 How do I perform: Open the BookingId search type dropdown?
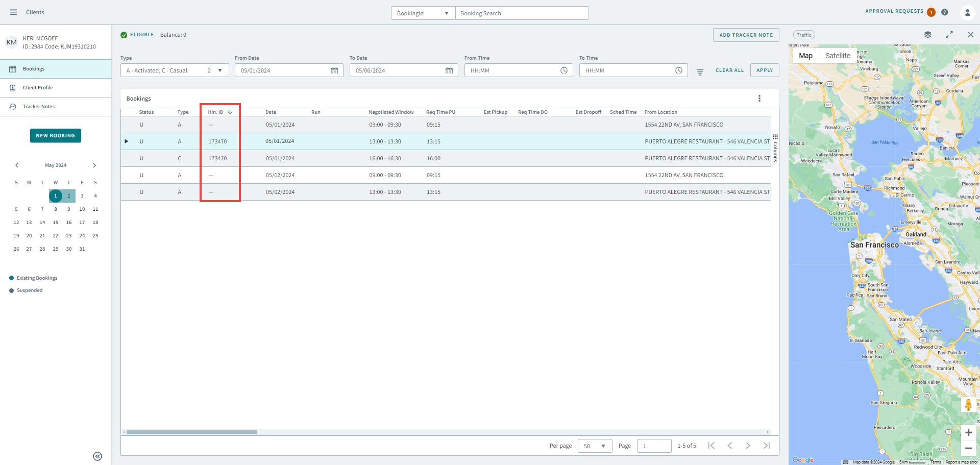coord(423,13)
